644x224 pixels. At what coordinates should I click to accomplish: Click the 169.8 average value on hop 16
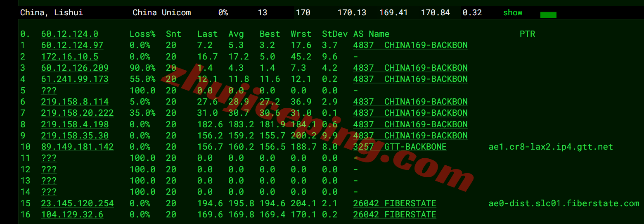[241, 214]
